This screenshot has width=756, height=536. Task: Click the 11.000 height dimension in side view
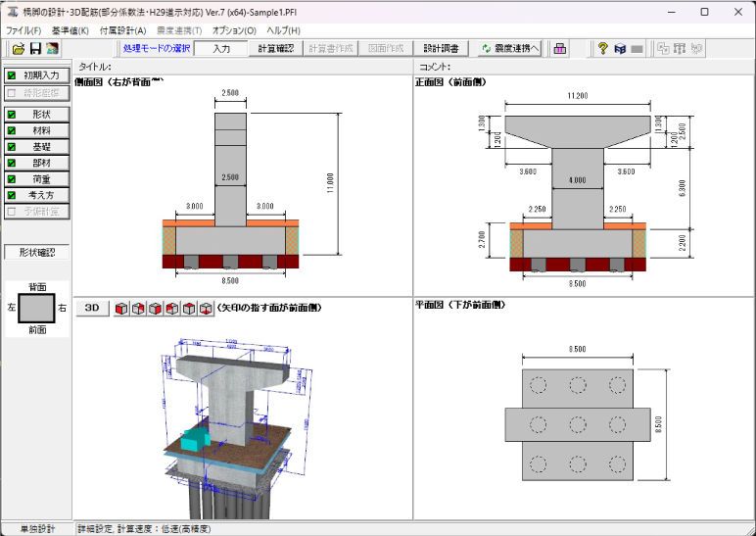(330, 183)
